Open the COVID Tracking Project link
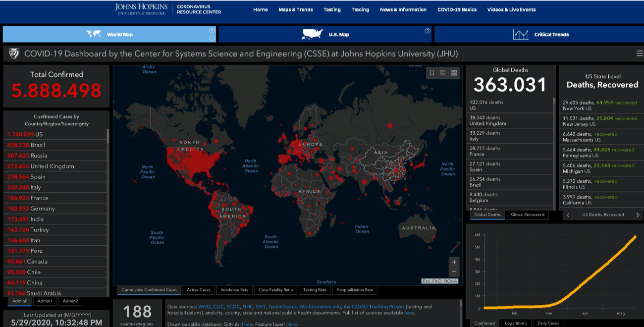Image resolution: width=644 pixels, height=327 pixels. [x=374, y=307]
